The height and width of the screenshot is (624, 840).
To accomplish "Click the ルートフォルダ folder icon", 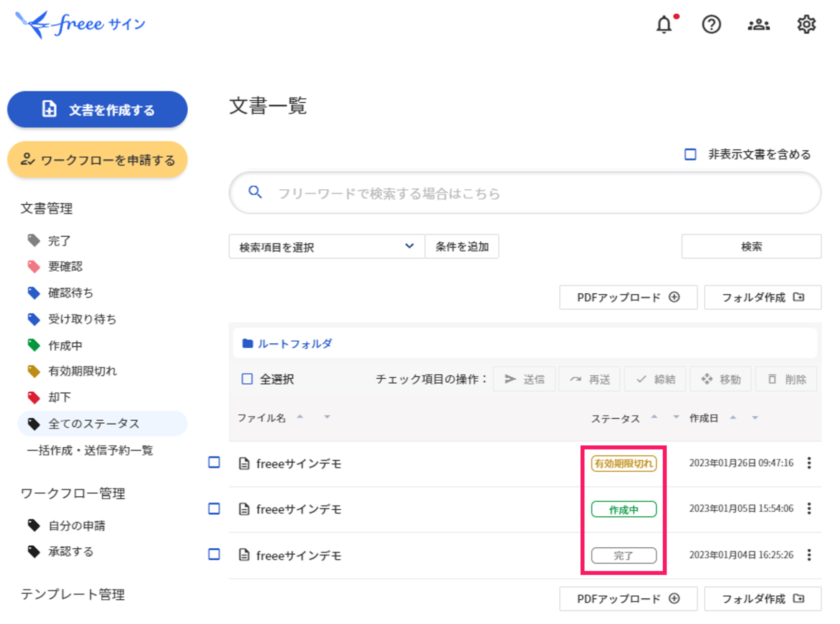I will pyautogui.click(x=248, y=343).
